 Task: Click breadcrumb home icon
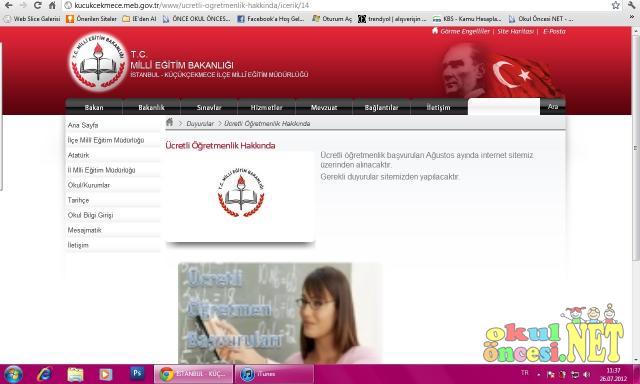pos(169,122)
